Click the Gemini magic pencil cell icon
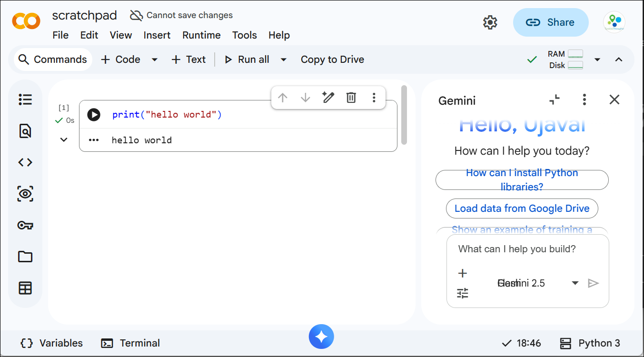Viewport: 644px width, 357px height. pyautogui.click(x=328, y=98)
